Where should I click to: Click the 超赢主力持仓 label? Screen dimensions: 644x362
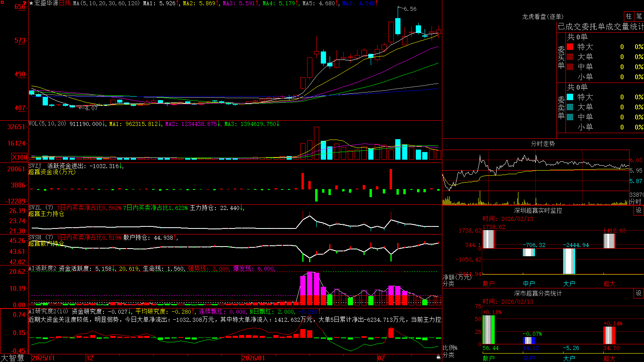(x=46, y=214)
